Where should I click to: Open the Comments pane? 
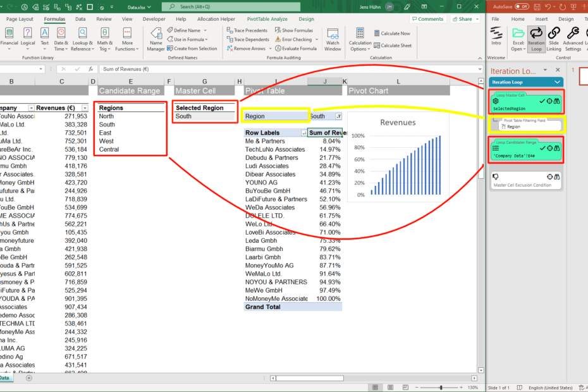(x=427, y=18)
